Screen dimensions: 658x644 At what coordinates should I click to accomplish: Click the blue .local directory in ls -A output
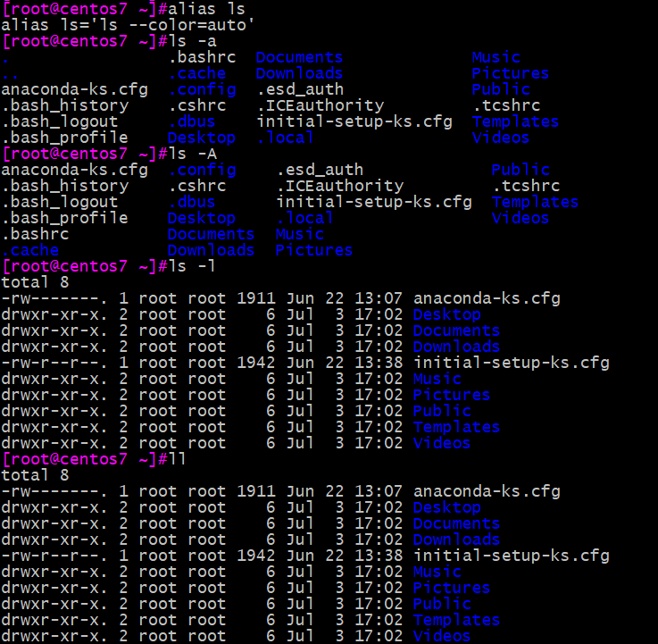tap(304, 218)
